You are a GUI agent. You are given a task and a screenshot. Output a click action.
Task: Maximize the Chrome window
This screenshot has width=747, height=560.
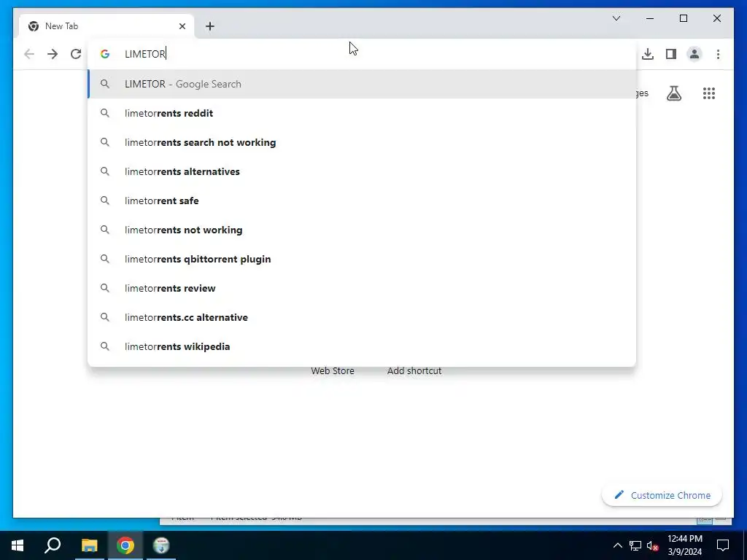tap(683, 18)
